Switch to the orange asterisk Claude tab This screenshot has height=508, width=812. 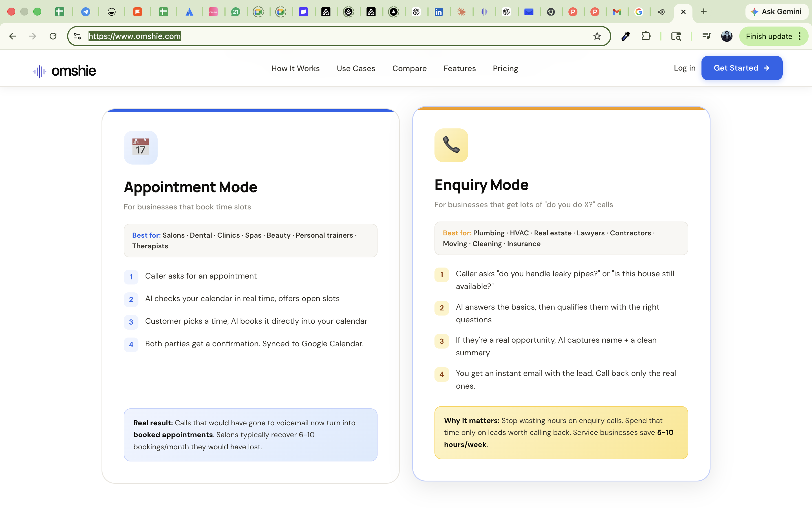click(461, 12)
